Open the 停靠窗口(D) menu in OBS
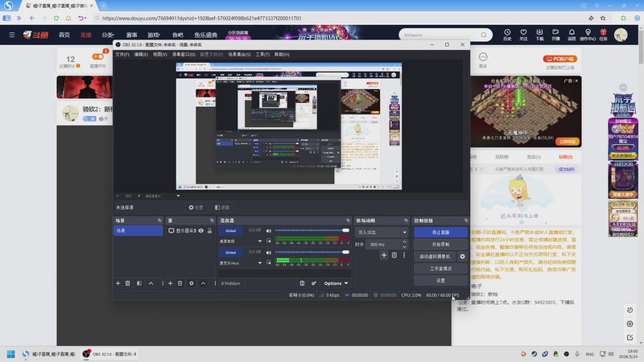The height and width of the screenshot is (362, 644). pos(184,54)
